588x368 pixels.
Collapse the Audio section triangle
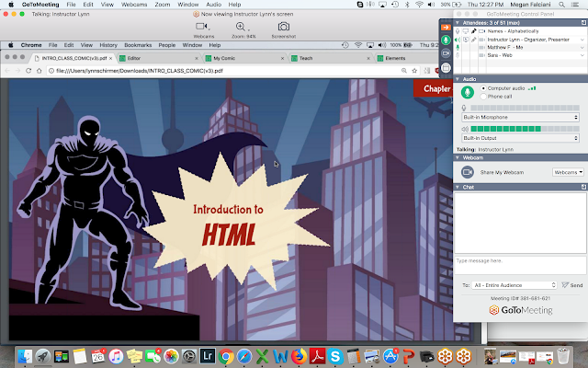[458, 79]
